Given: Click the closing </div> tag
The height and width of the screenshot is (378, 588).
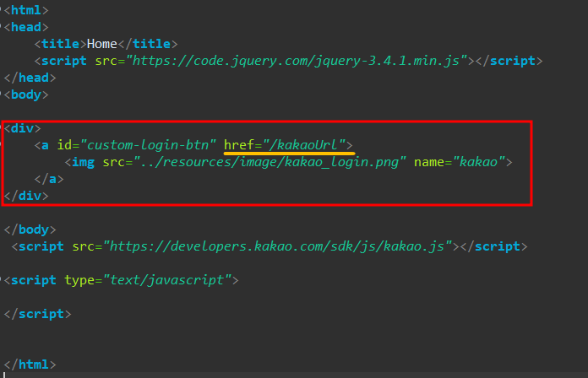Looking at the screenshot, I should pos(26,196).
